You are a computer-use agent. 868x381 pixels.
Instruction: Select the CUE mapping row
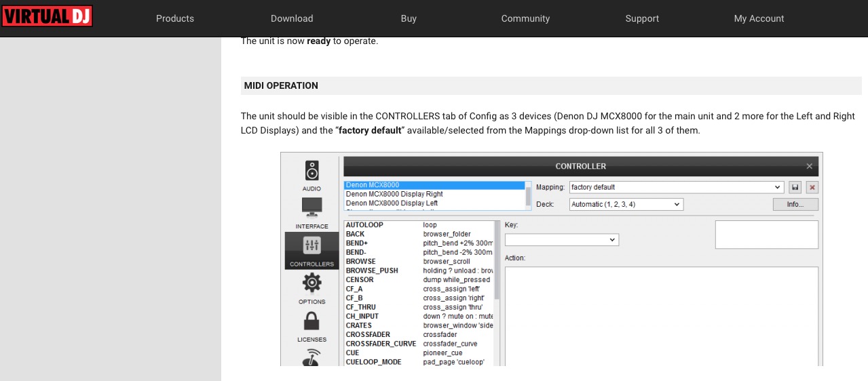tap(419, 353)
